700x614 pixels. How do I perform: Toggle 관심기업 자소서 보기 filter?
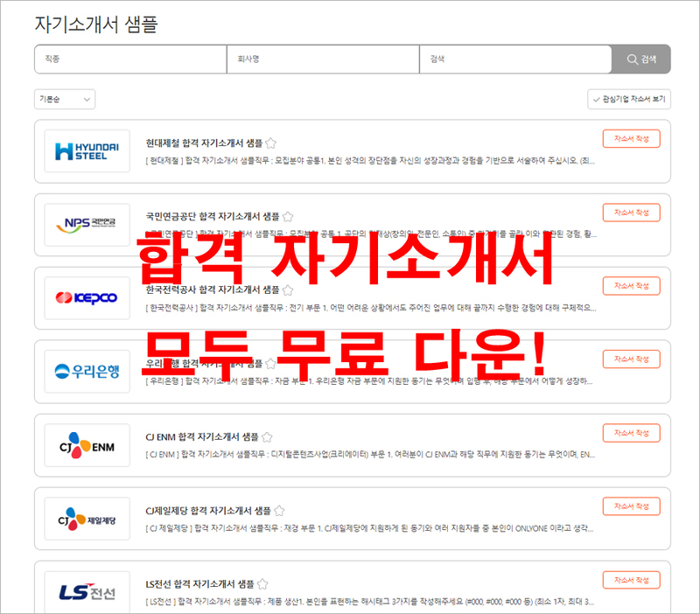point(628,99)
